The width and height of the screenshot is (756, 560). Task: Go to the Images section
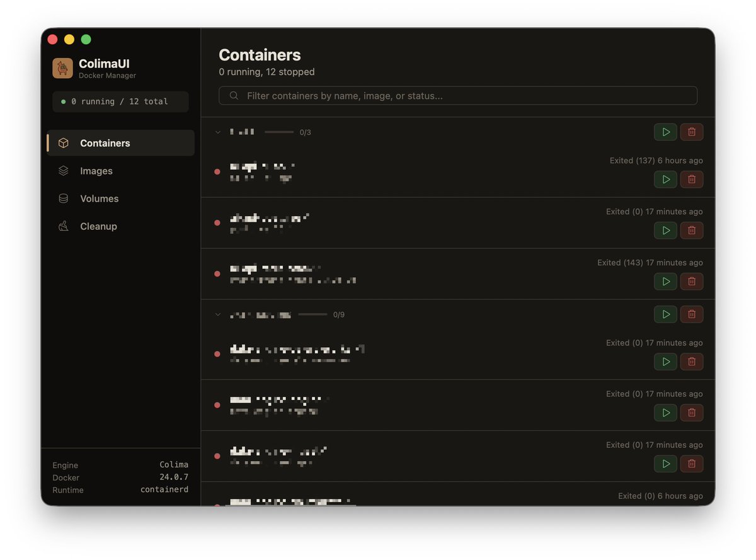coord(121,171)
